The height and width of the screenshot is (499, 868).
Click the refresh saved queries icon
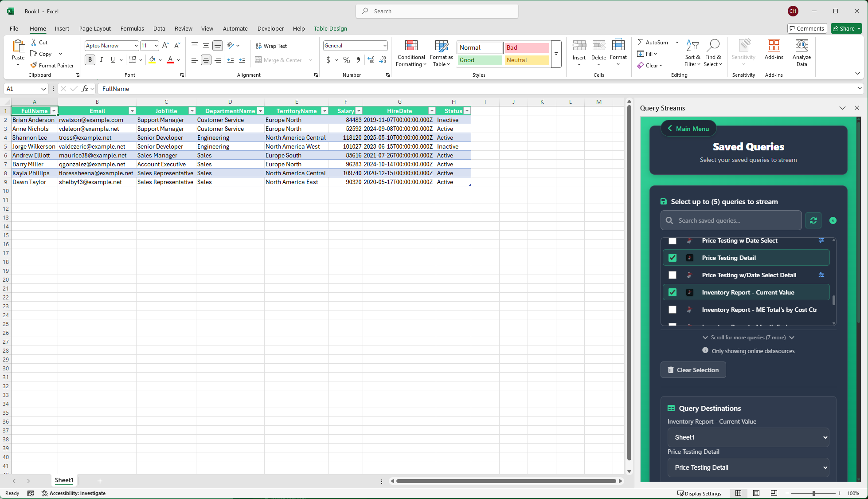click(813, 220)
